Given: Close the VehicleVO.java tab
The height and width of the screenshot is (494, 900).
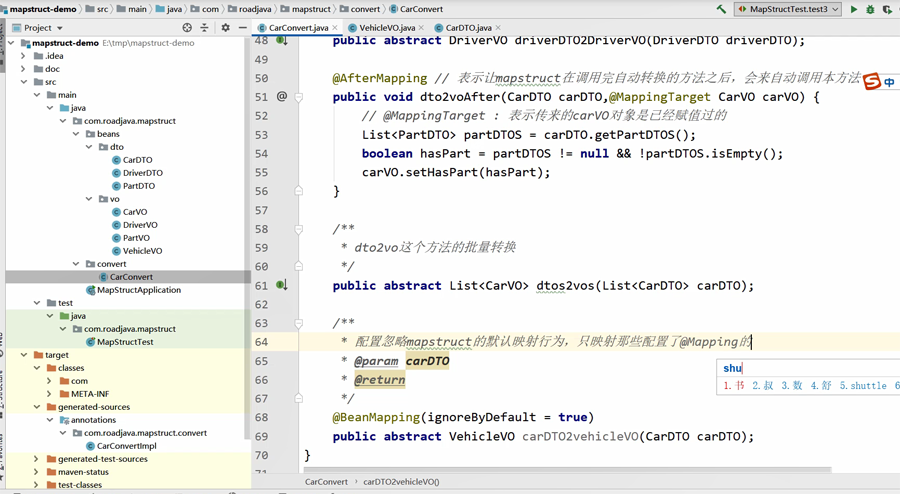Looking at the screenshot, I should [421, 28].
